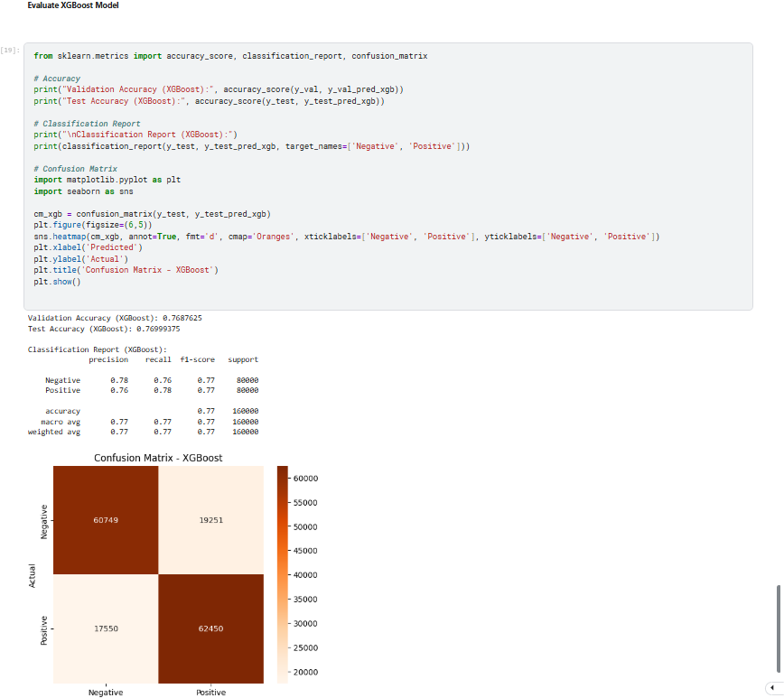Click the print "Validation Accuracy (XGBoost):" code line
This screenshot has width=784, height=698.
click(219, 89)
